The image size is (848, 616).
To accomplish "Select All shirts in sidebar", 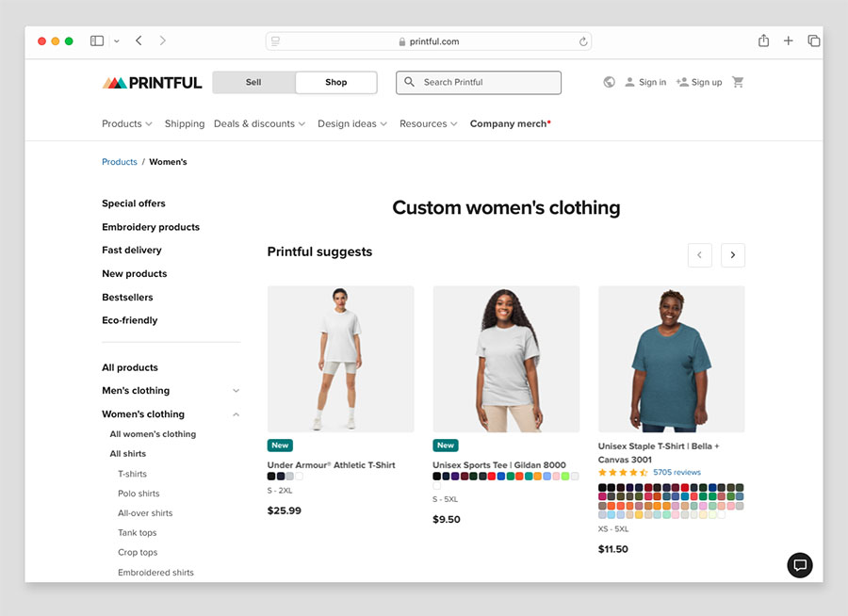I will 127,454.
